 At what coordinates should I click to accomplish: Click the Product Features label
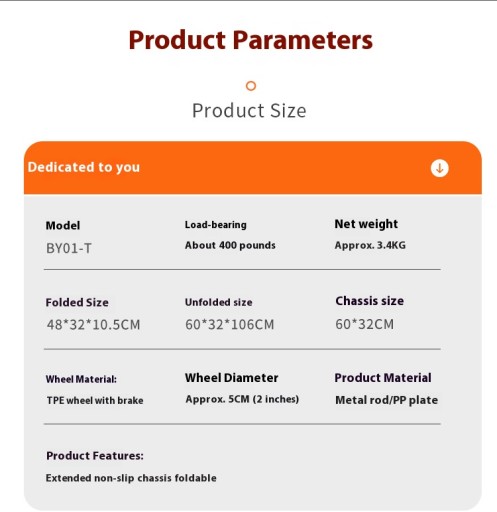pyautogui.click(x=95, y=456)
